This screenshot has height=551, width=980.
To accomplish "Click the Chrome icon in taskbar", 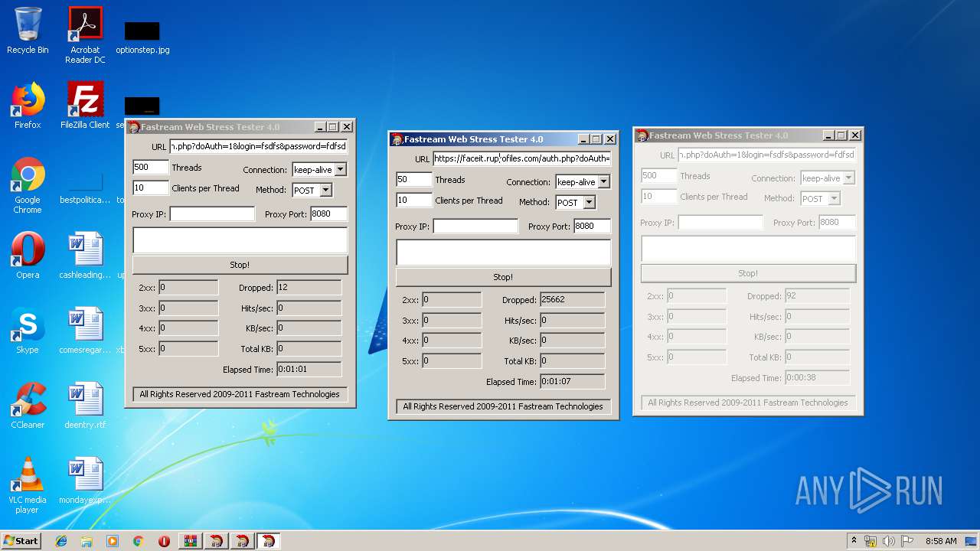I will pos(139,541).
